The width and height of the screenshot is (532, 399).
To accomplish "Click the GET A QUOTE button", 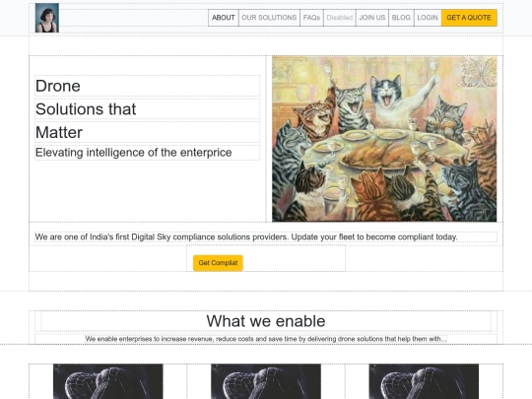I will click(469, 18).
